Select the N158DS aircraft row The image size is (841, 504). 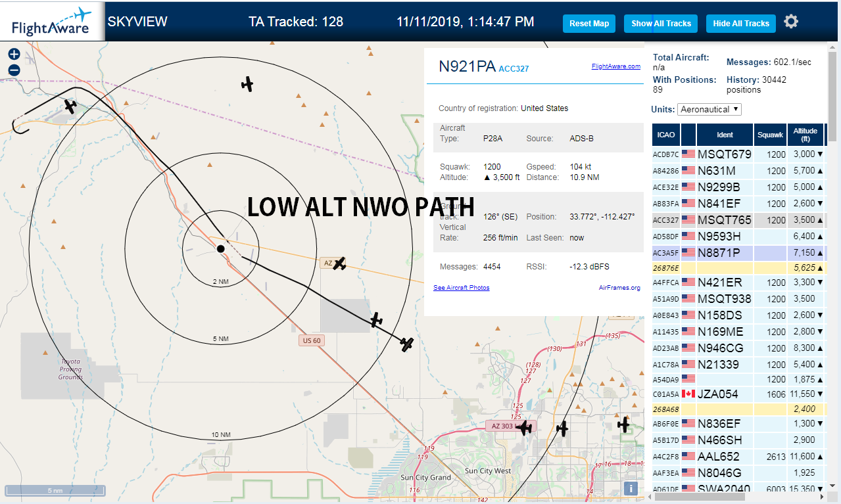click(738, 315)
